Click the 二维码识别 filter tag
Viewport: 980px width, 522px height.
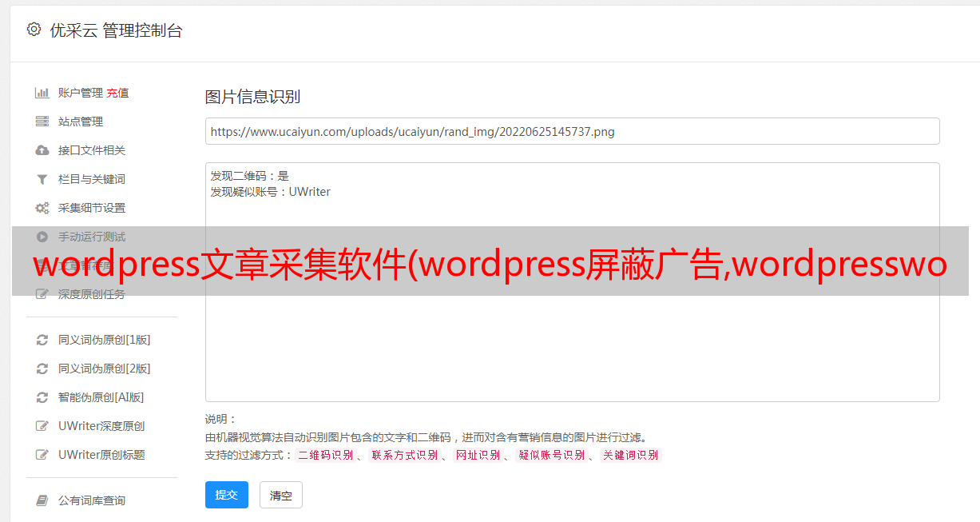click(325, 455)
